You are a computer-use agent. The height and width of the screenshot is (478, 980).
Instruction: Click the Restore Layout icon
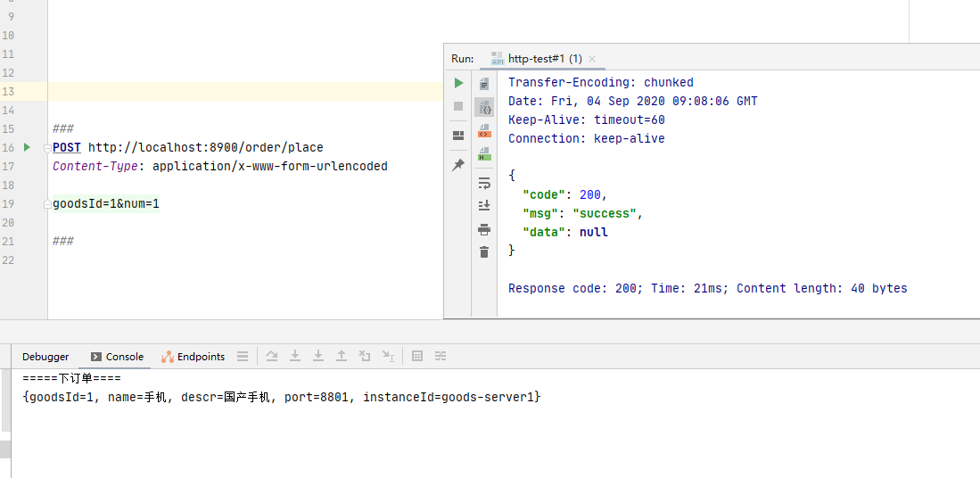pos(458,136)
